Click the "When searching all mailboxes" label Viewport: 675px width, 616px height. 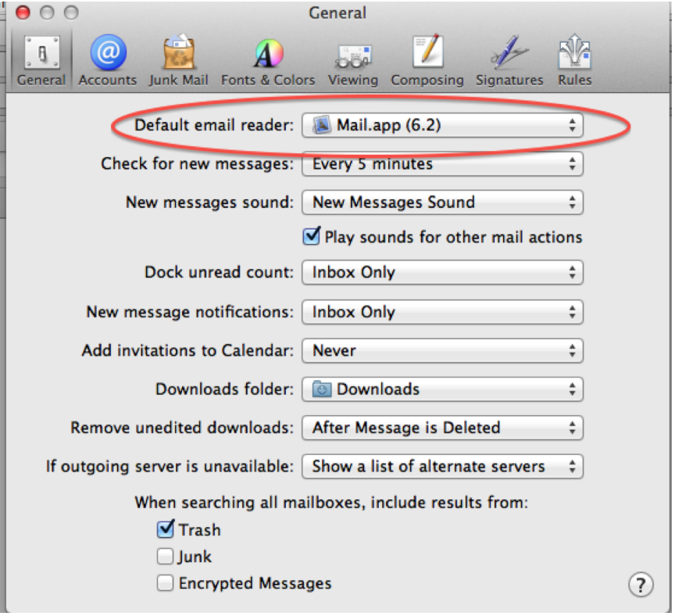point(331,503)
